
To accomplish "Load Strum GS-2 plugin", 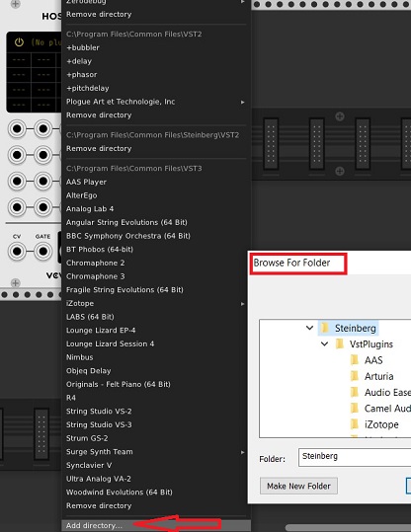I will (156, 438).
